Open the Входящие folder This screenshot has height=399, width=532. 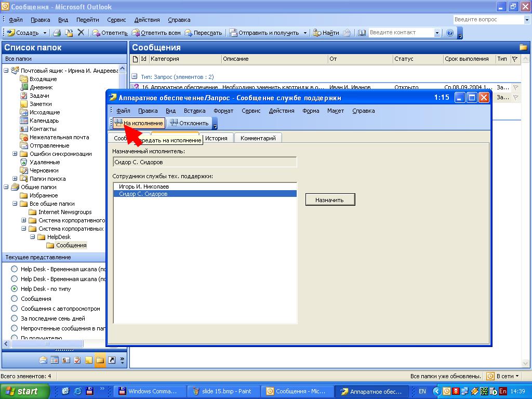tap(43, 79)
